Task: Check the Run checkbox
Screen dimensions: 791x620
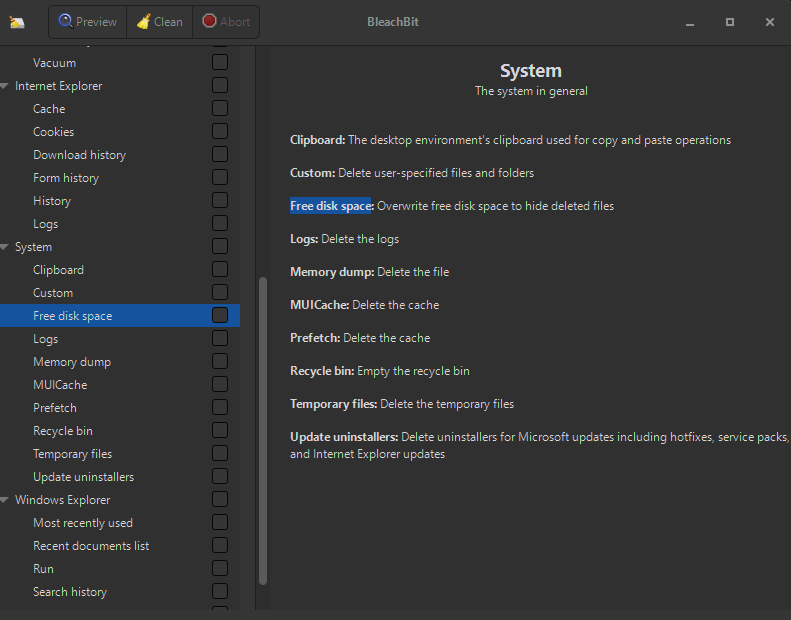Action: click(220, 568)
